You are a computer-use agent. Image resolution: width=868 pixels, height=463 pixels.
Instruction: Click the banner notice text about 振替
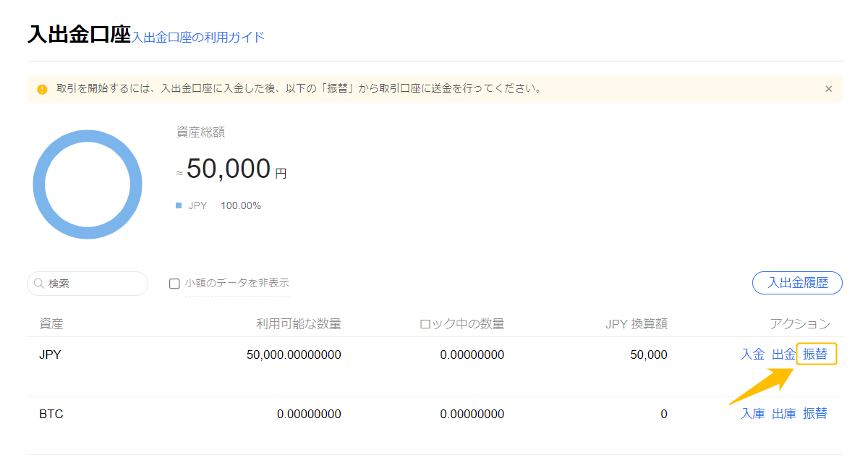tap(299, 89)
